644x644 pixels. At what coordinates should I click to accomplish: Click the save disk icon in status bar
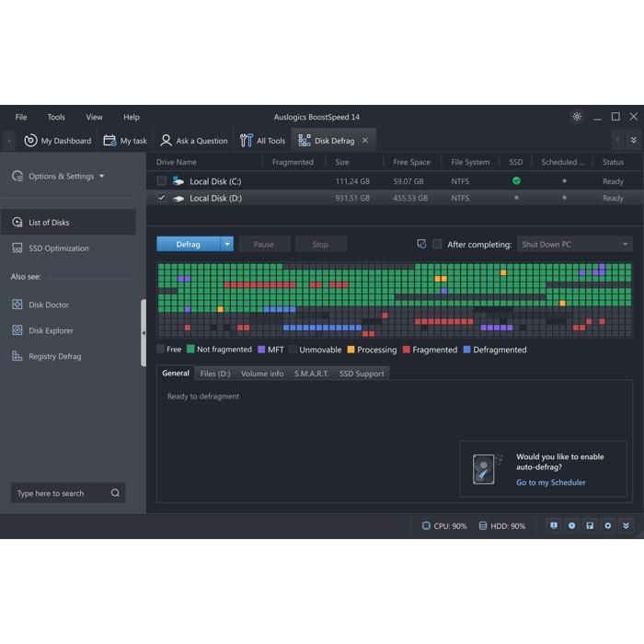pos(590,525)
